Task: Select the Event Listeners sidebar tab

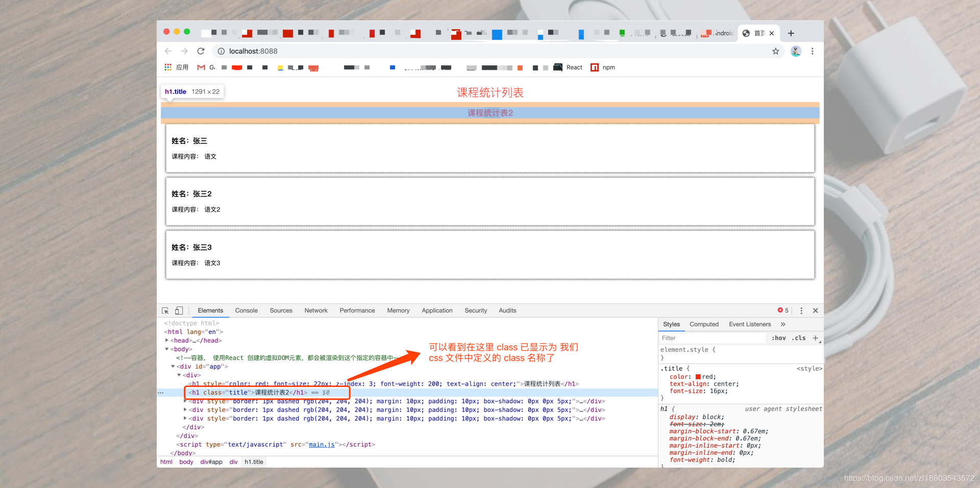Action: (750, 324)
